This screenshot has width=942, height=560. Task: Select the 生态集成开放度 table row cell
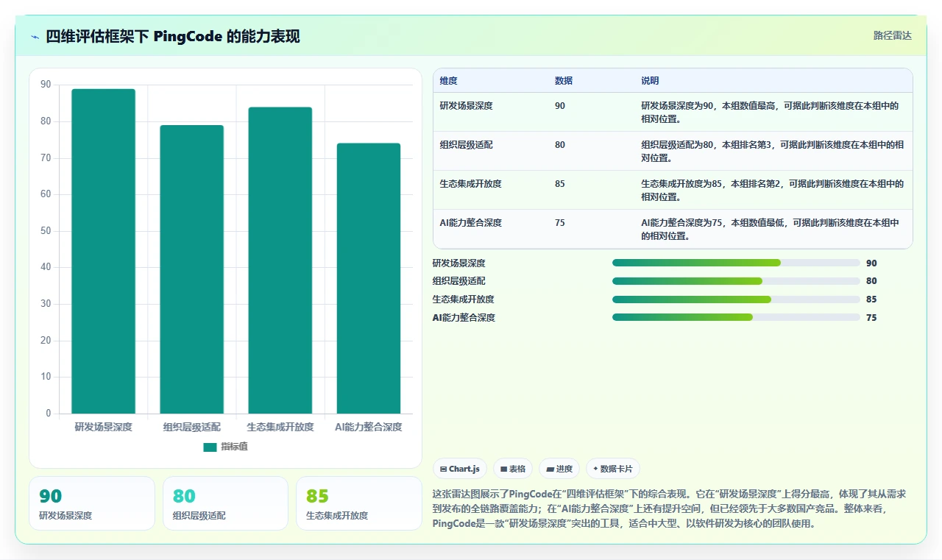[x=470, y=184]
